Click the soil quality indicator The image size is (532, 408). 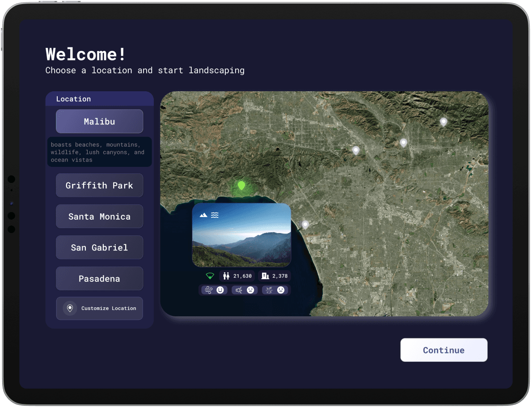(274, 290)
